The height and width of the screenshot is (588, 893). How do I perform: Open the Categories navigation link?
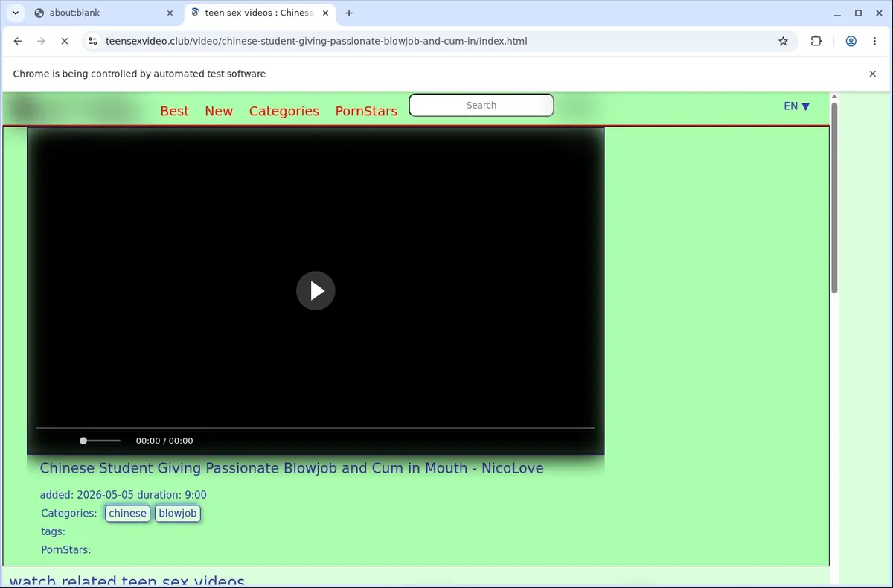(x=284, y=111)
